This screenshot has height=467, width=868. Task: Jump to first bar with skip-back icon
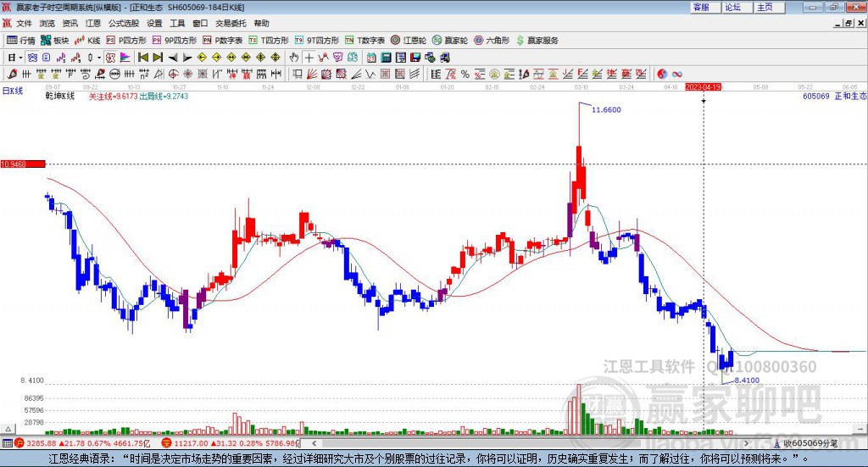(142, 58)
